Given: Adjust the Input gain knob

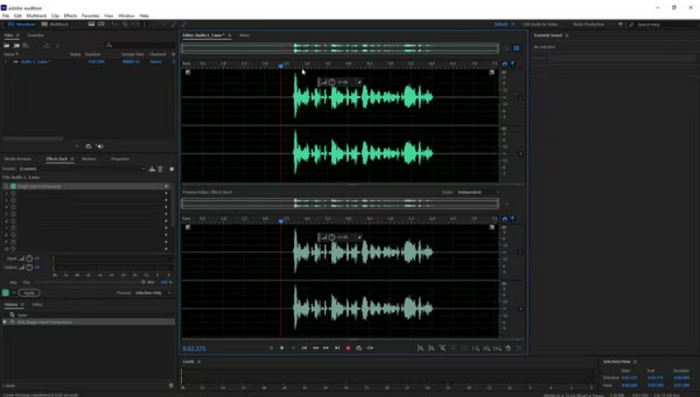Looking at the screenshot, I should [29, 259].
